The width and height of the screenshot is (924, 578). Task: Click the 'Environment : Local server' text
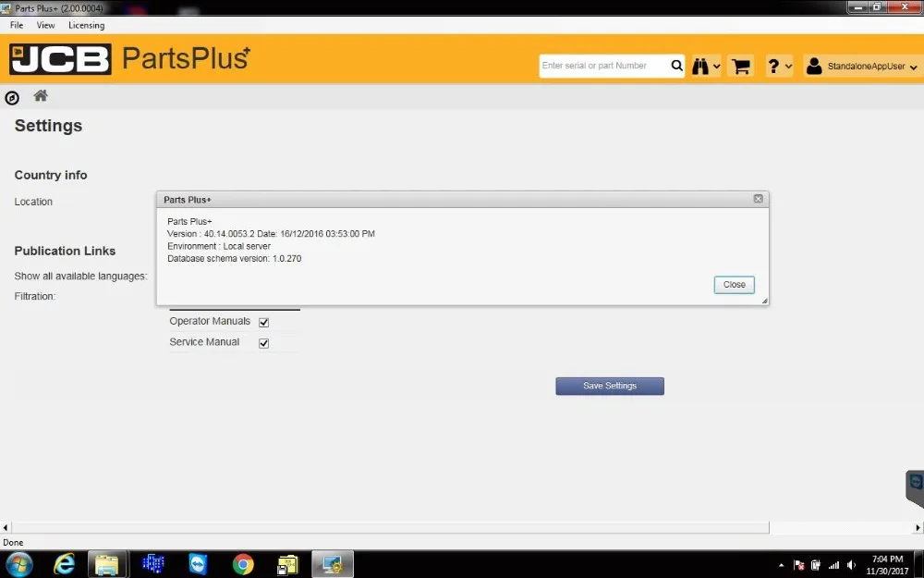[219, 246]
